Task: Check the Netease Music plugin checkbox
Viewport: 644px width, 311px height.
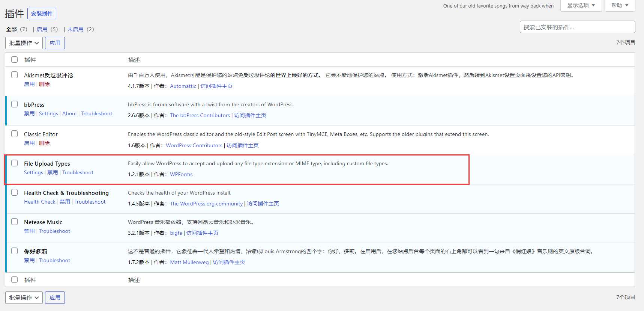Action: coord(15,222)
